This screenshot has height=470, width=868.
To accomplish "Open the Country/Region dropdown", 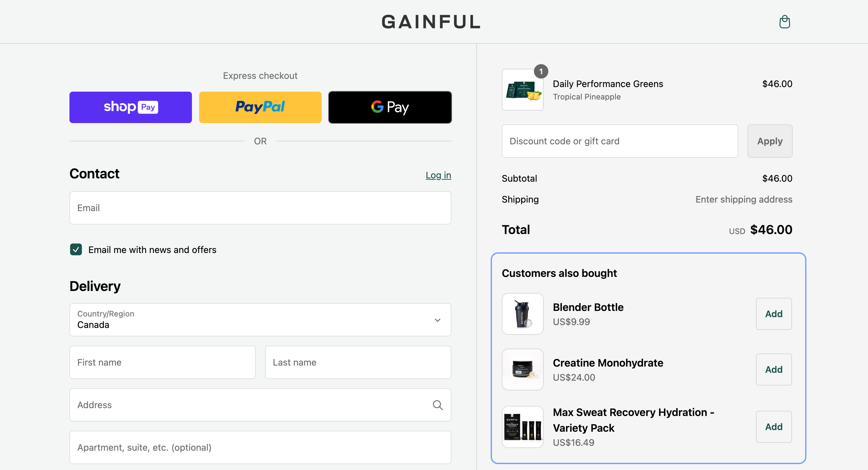I will 260,320.
